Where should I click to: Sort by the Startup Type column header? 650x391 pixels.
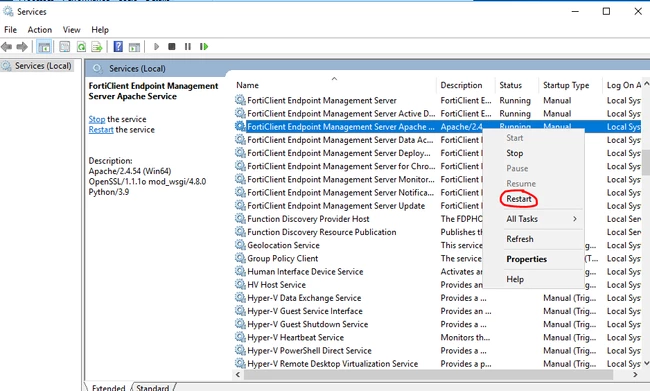point(570,85)
